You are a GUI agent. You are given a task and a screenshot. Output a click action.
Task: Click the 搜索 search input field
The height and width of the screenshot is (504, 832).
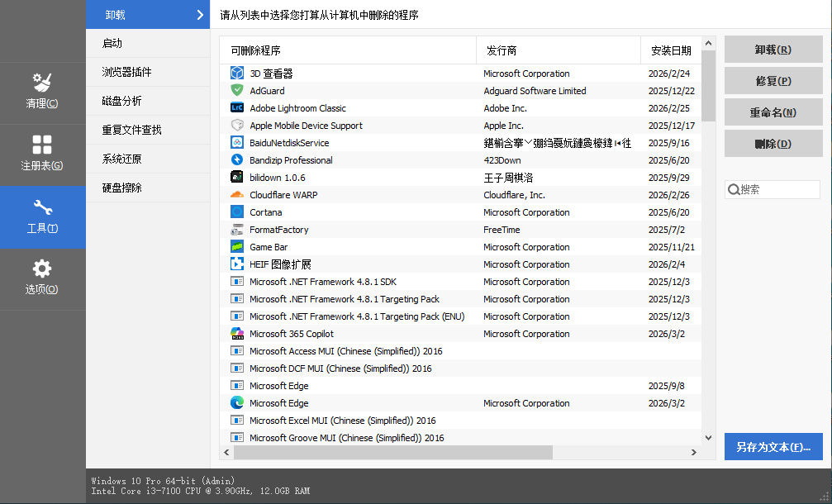coord(778,189)
